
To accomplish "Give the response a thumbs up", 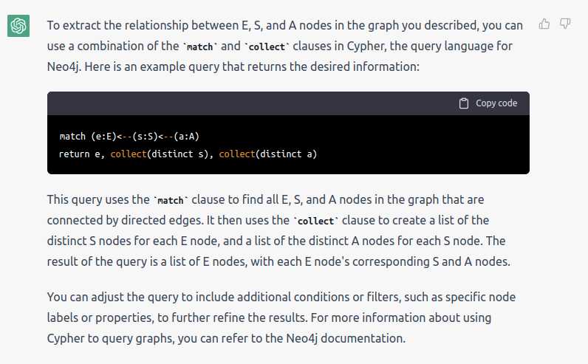I will (x=544, y=24).
